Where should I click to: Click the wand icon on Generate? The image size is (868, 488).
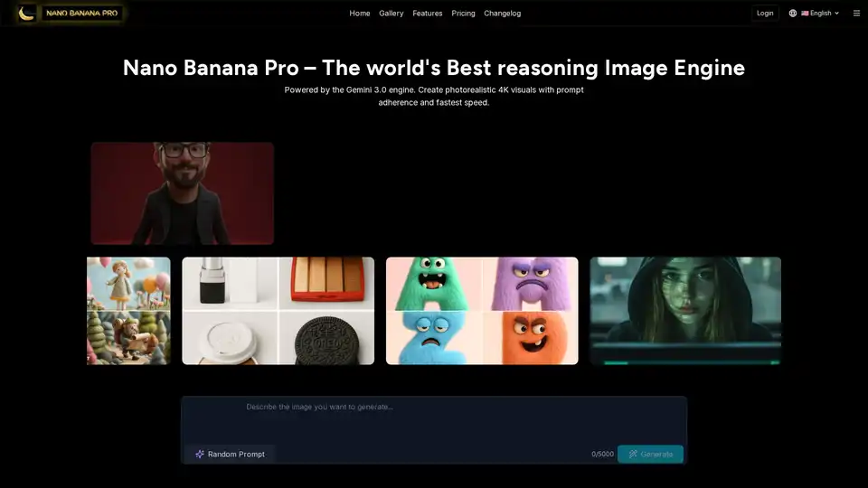(633, 455)
